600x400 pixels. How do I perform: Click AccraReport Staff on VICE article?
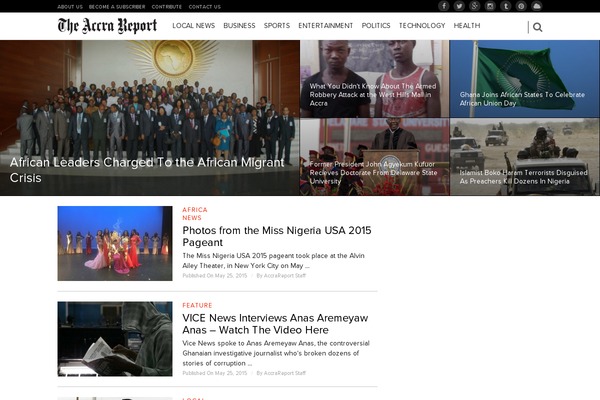pos(285,373)
